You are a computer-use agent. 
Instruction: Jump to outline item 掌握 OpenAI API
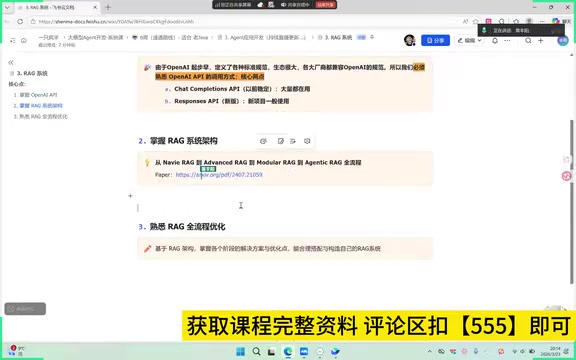(35, 95)
